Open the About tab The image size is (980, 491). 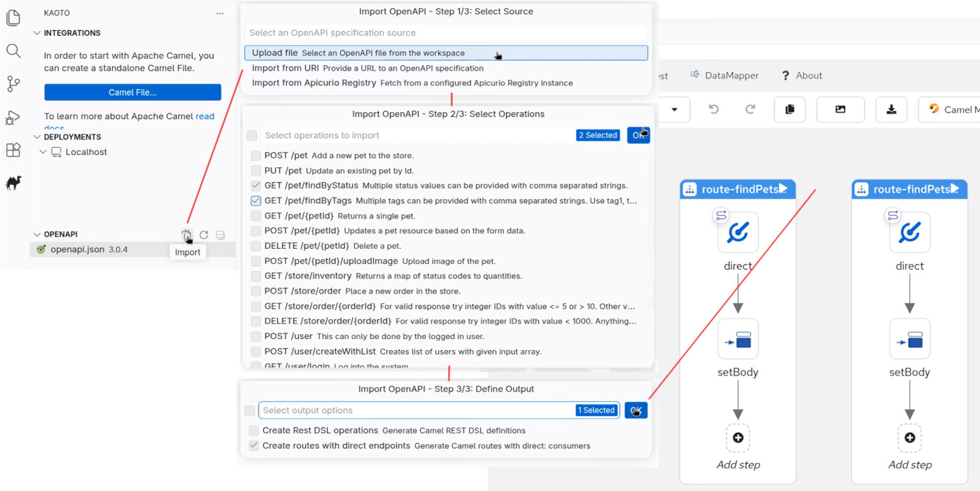[801, 76]
